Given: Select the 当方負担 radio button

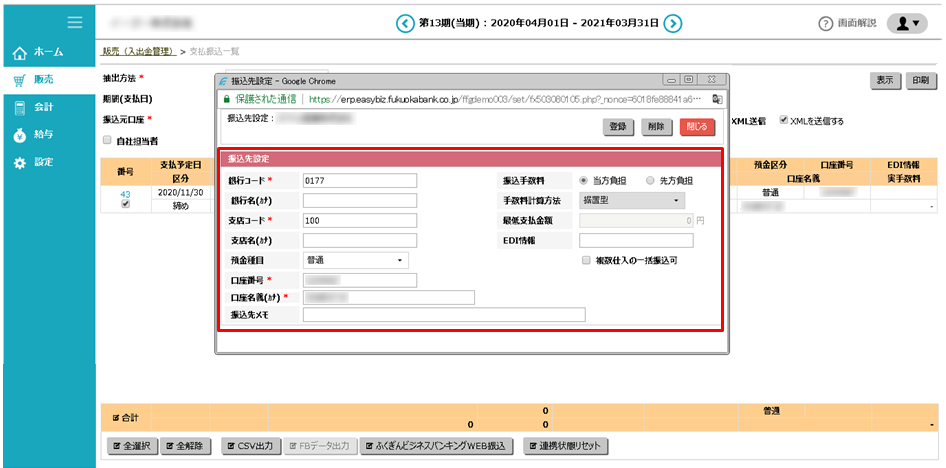Looking at the screenshot, I should [x=584, y=181].
